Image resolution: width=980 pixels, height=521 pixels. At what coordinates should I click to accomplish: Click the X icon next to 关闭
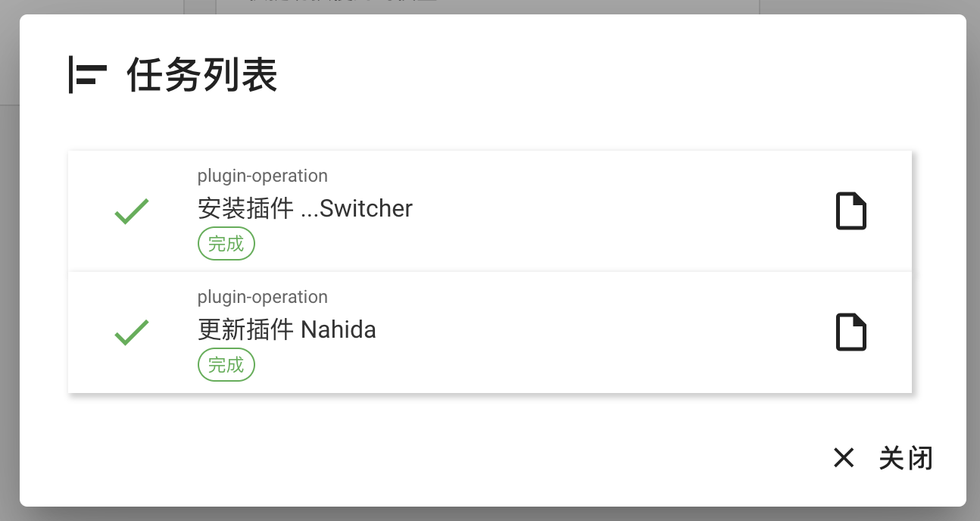coord(844,457)
